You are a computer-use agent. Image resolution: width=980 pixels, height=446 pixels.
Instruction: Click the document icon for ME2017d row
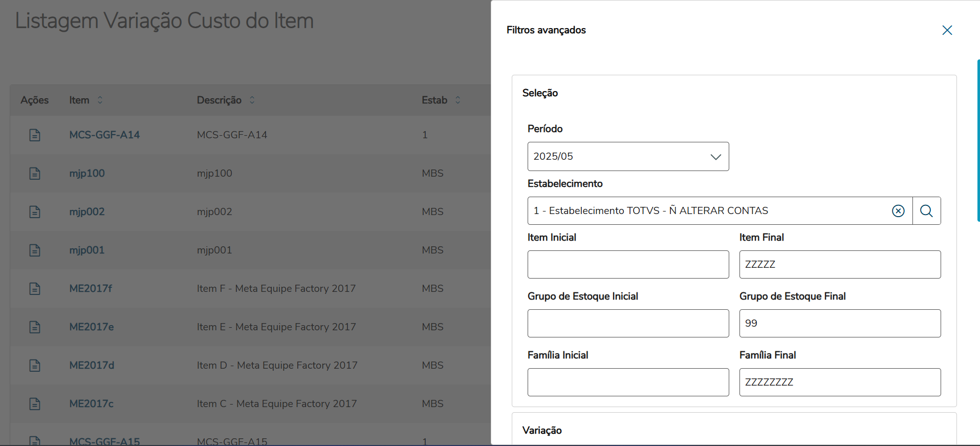[35, 366]
